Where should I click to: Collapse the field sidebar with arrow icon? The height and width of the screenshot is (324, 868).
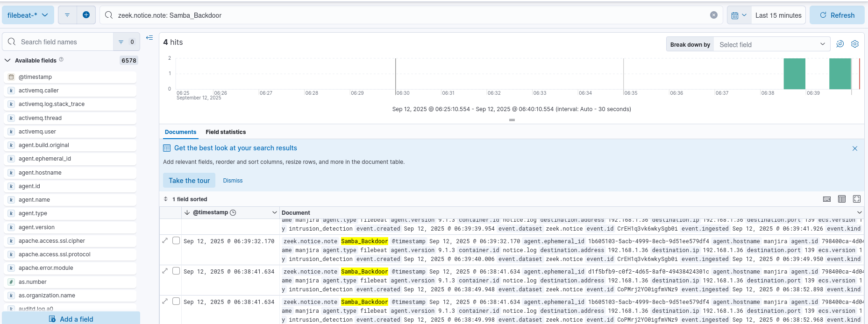pos(149,38)
